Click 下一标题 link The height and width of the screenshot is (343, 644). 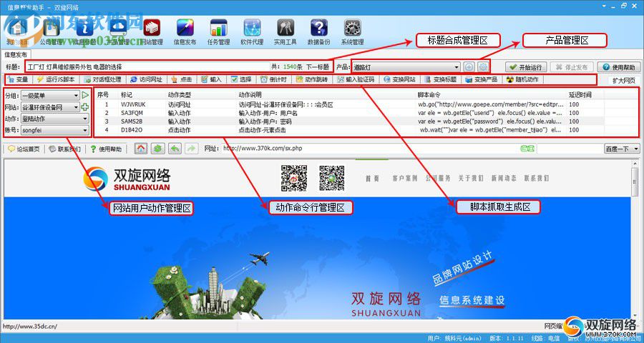[318, 66]
